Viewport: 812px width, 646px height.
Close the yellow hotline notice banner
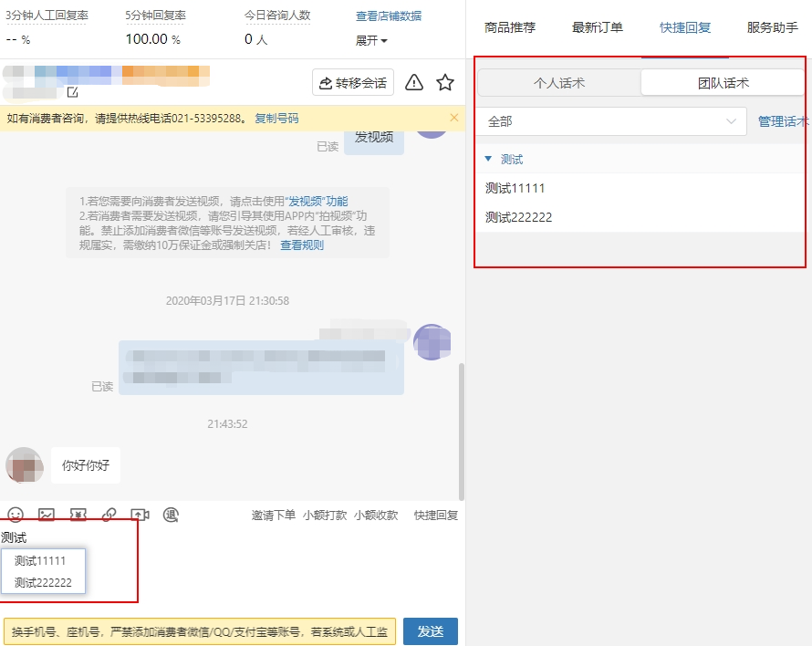454,118
